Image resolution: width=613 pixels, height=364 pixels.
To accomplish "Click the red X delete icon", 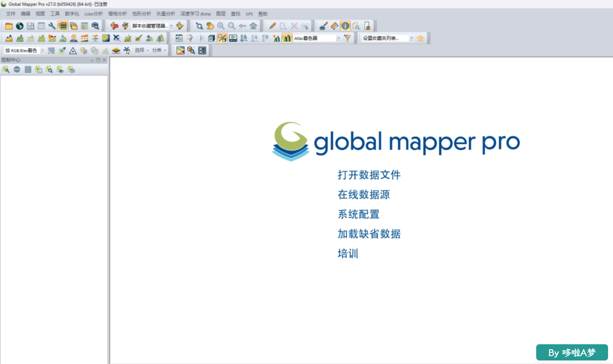I will [294, 26].
